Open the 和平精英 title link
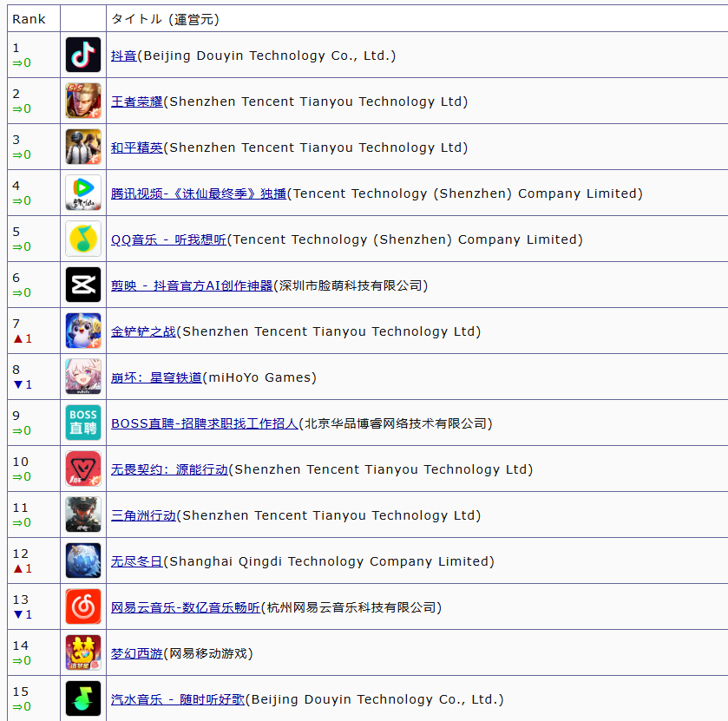This screenshot has width=728, height=721. click(x=137, y=147)
